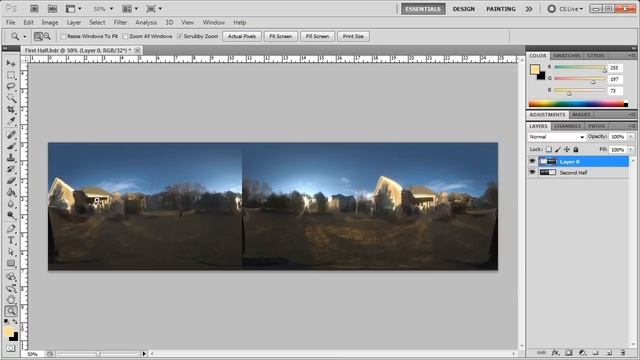Select the Dodge tool
This screenshot has width=640, height=360.
coord(11,215)
